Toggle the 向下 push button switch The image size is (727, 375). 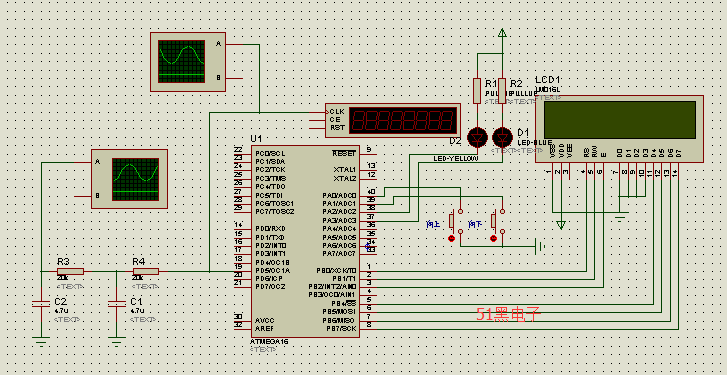[497, 221]
